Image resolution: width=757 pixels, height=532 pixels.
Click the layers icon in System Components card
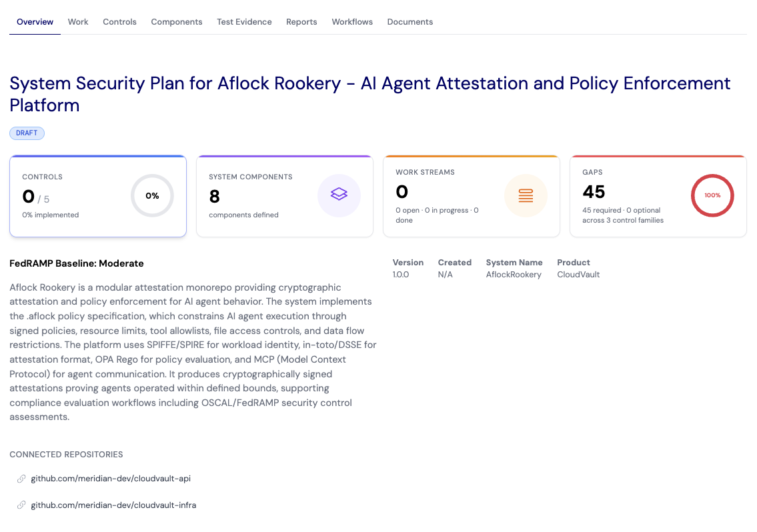tap(339, 195)
